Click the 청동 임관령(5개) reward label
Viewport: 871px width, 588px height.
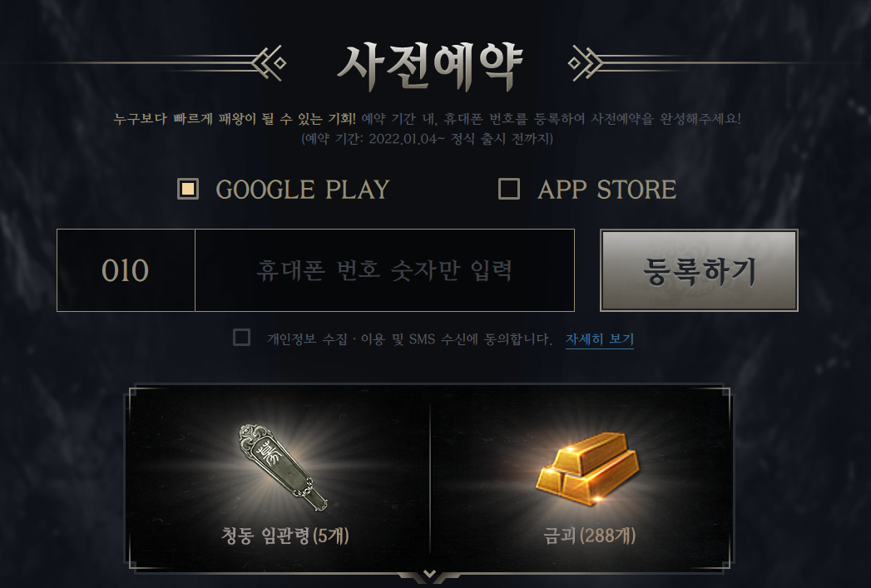285,536
